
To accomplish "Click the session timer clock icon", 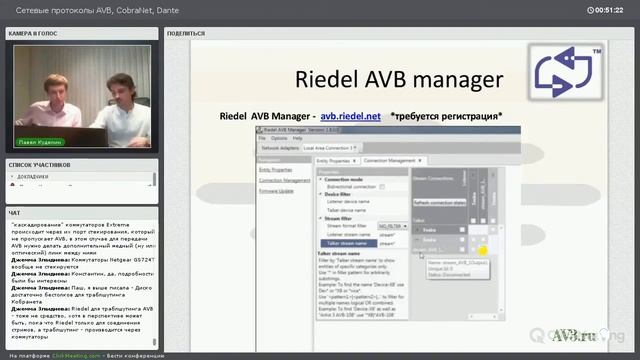I will (590, 10).
